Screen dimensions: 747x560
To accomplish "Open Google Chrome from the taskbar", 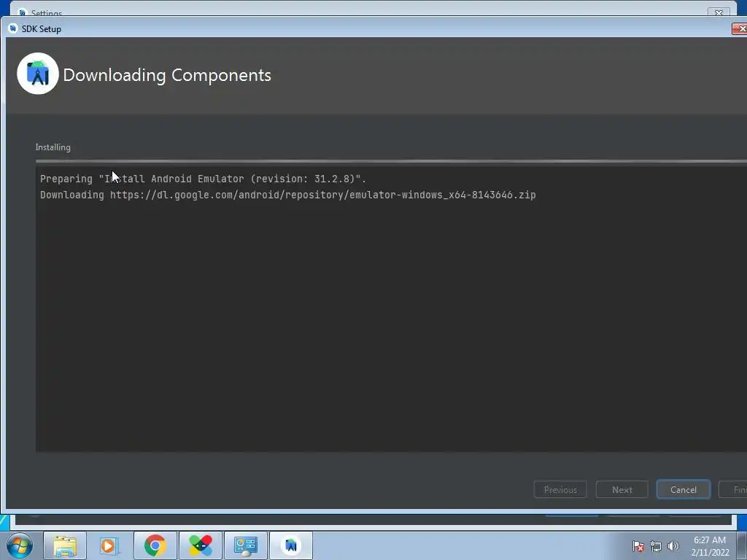I will (x=155, y=545).
